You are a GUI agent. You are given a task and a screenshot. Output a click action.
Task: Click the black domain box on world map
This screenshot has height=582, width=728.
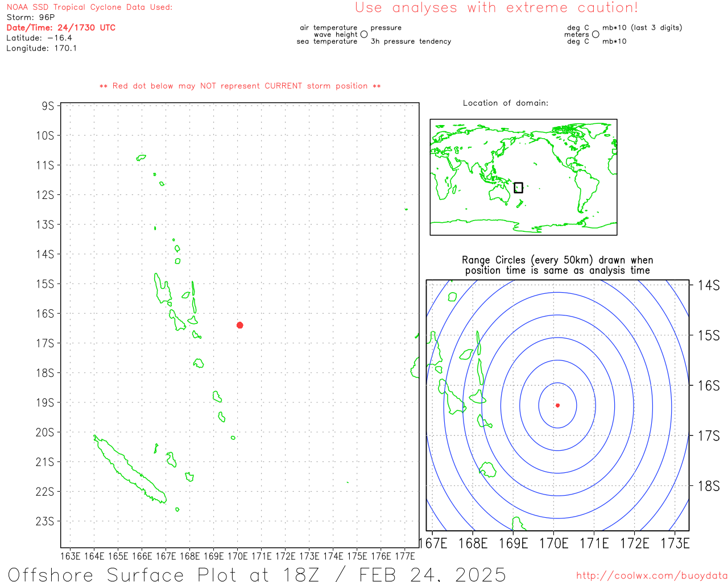[518, 188]
